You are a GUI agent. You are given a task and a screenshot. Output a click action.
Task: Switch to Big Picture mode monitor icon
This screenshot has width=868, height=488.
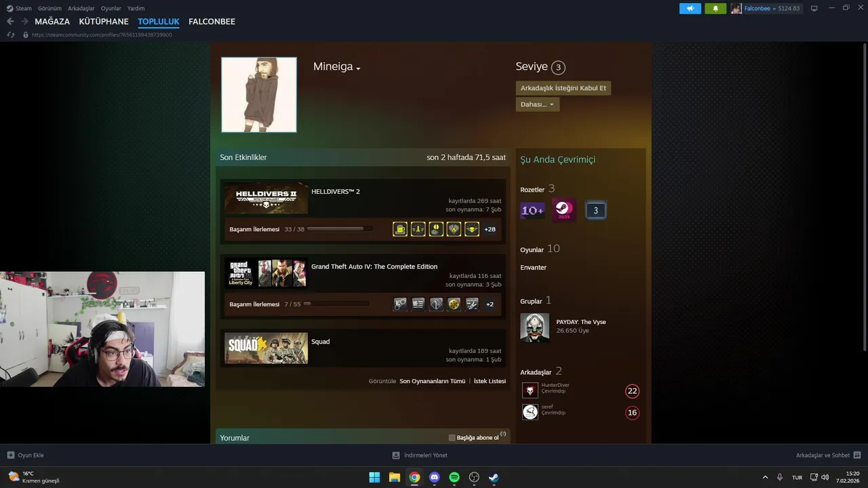pyautogui.click(x=814, y=8)
